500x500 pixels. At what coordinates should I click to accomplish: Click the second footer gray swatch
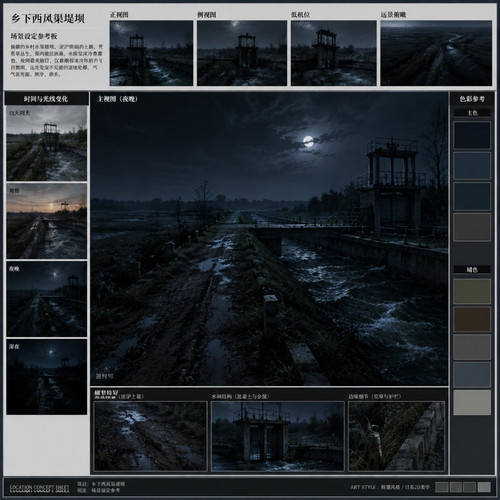point(456,487)
